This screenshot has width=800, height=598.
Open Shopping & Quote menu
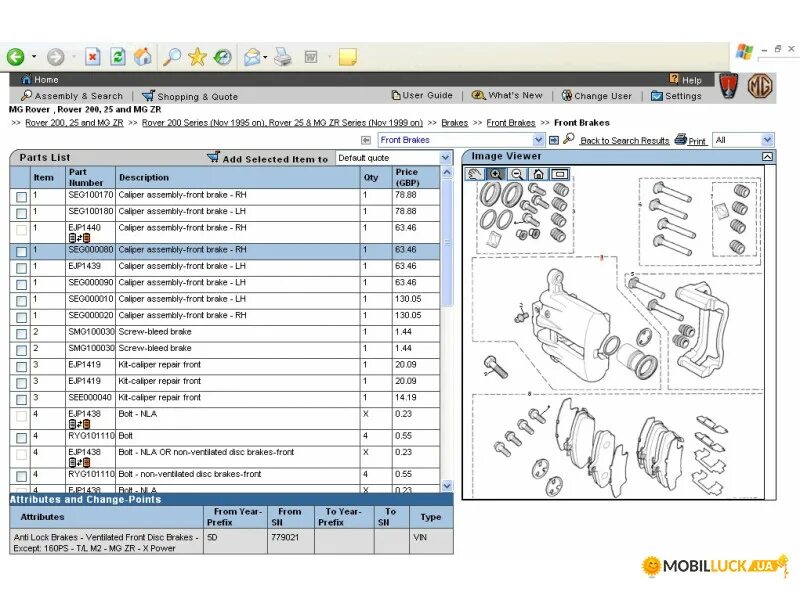tap(190, 96)
